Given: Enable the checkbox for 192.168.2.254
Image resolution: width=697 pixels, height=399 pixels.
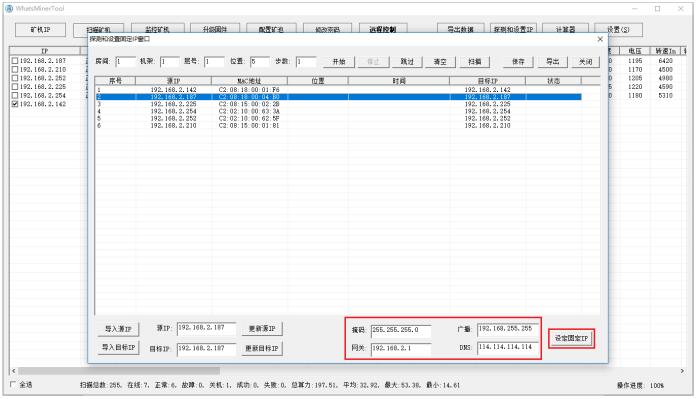Looking at the screenshot, I should 15,95.
